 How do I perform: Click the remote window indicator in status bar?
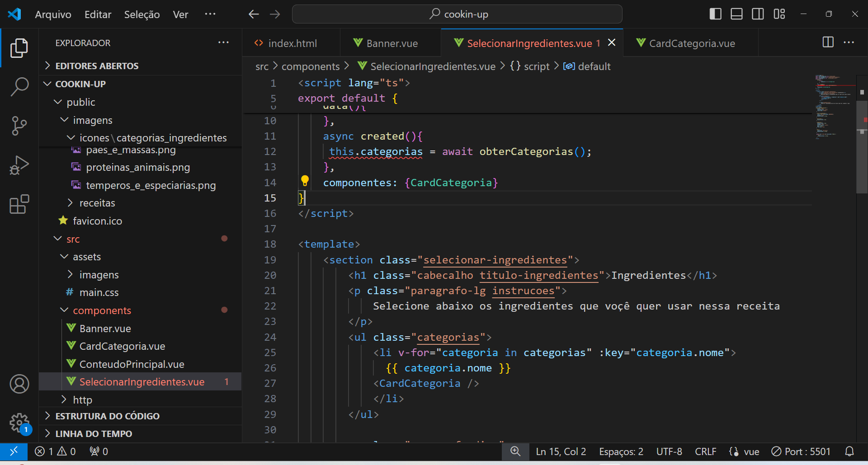[x=14, y=451]
